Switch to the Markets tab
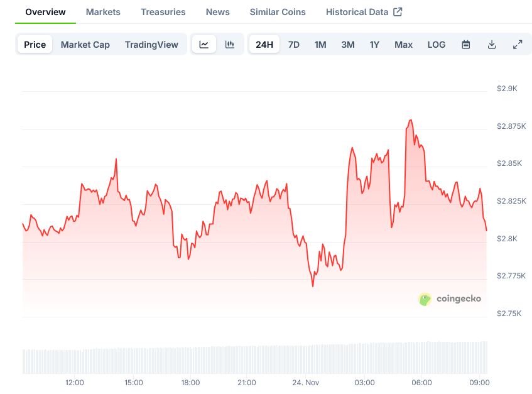 102,11
